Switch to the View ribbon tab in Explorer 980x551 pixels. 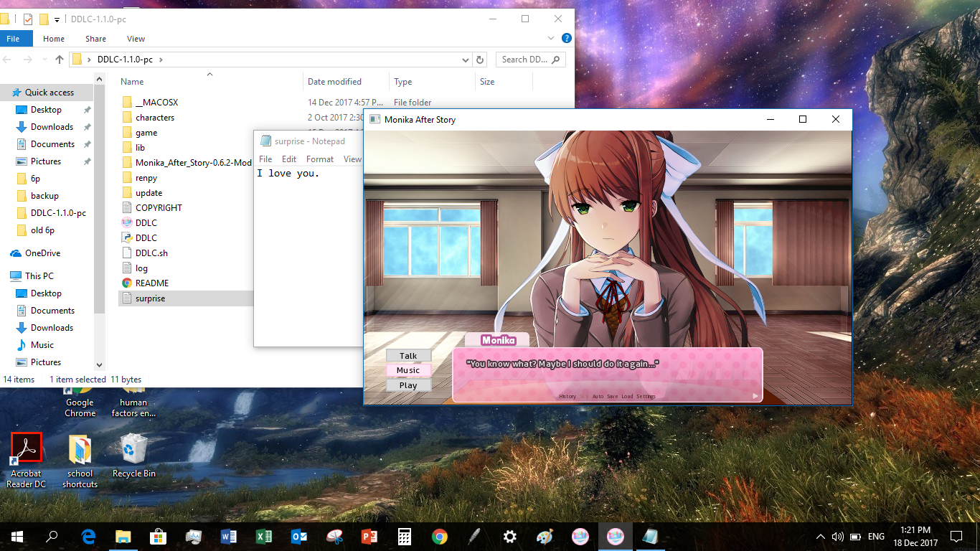tap(136, 39)
